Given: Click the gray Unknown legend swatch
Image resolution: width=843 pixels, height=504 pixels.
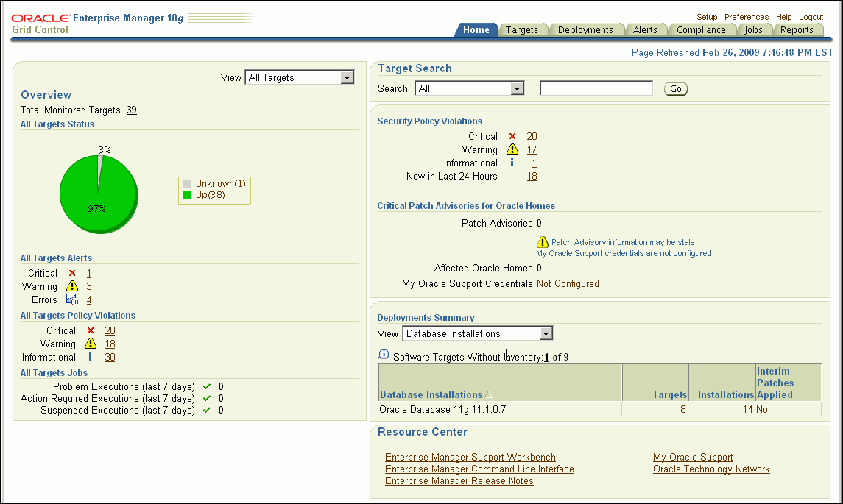Looking at the screenshot, I should [x=187, y=184].
